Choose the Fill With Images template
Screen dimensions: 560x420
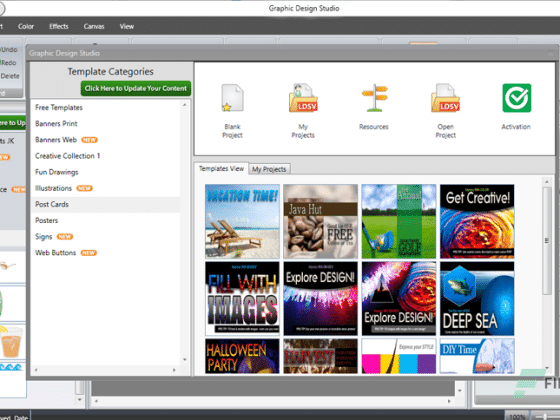[242, 299]
